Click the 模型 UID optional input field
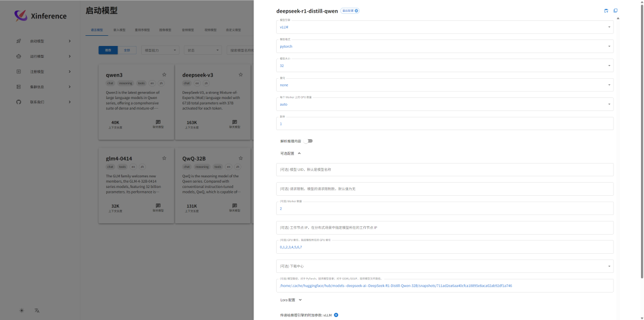This screenshot has width=644, height=320. (x=445, y=170)
